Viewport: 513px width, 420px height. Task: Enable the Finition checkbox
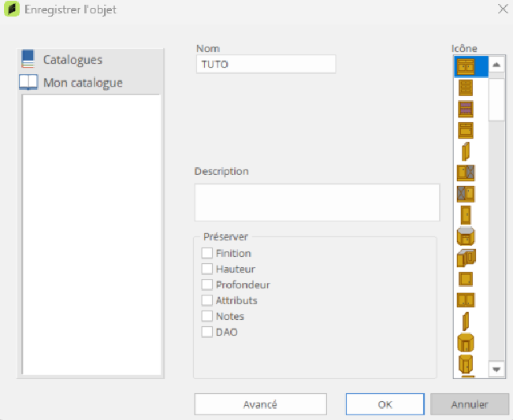(207, 253)
